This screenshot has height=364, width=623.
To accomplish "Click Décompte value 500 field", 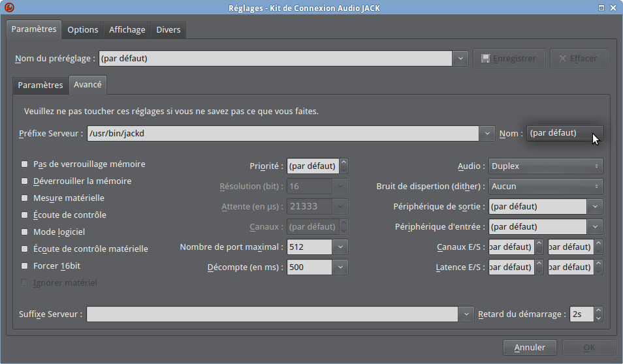I will (x=310, y=267).
